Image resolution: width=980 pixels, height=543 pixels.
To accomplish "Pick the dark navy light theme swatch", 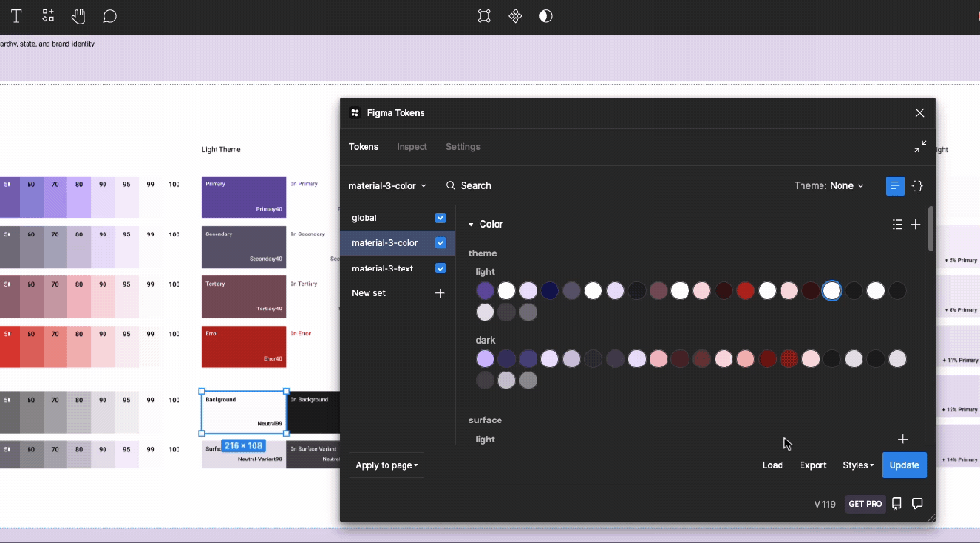I will pos(550,290).
